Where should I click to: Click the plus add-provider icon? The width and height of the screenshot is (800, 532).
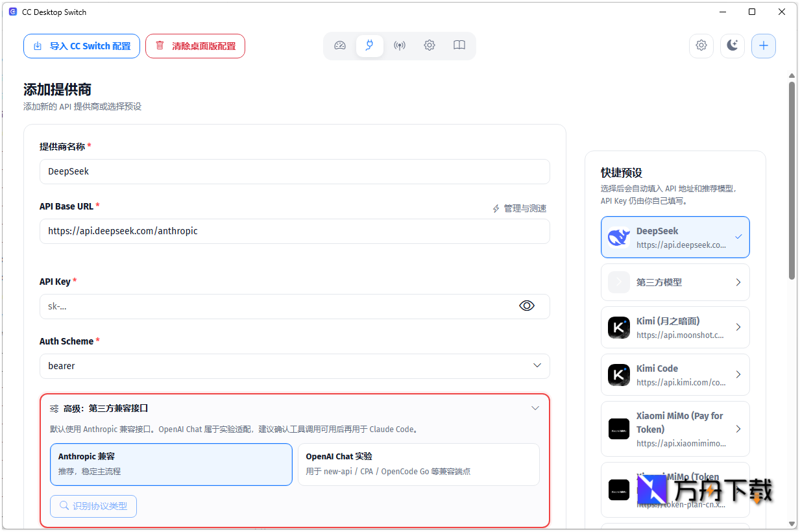(x=764, y=45)
